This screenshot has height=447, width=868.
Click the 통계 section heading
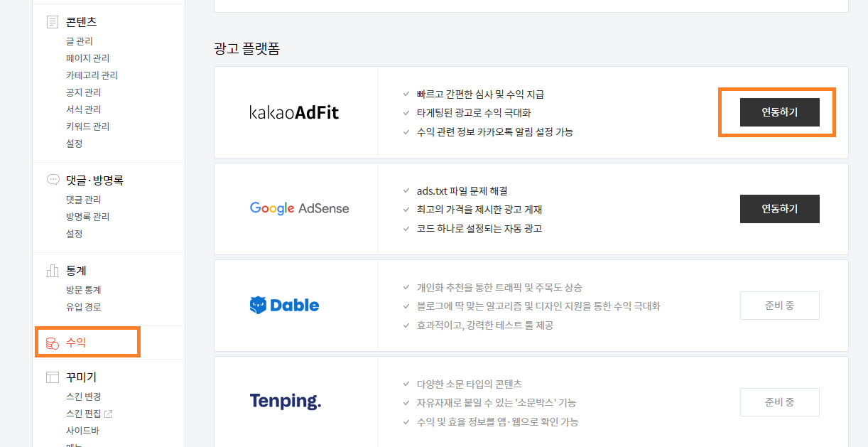click(x=77, y=271)
